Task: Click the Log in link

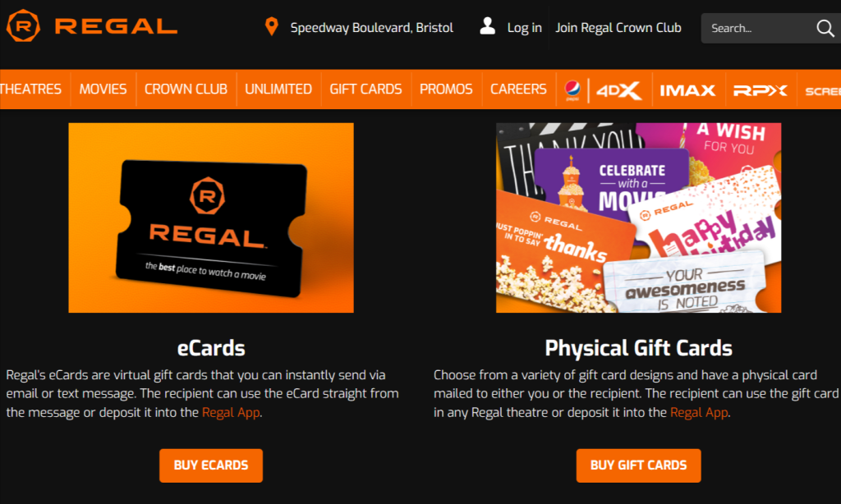Action: click(525, 28)
